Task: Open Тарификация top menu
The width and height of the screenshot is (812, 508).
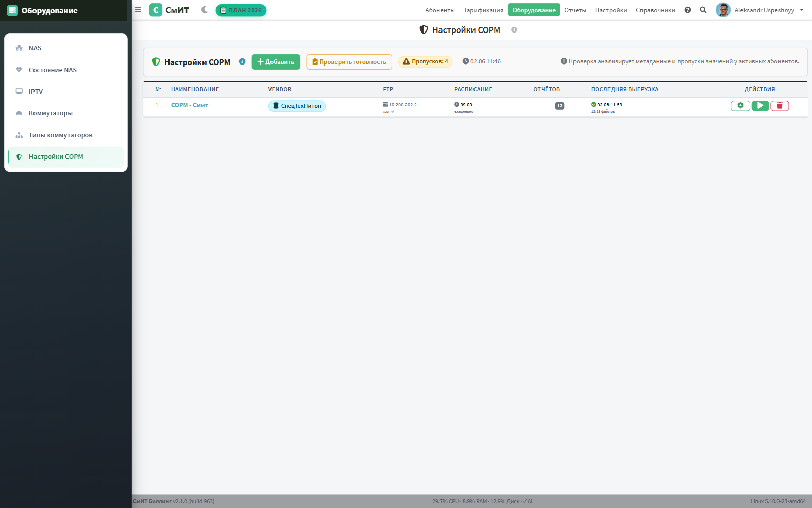Action: tap(484, 10)
